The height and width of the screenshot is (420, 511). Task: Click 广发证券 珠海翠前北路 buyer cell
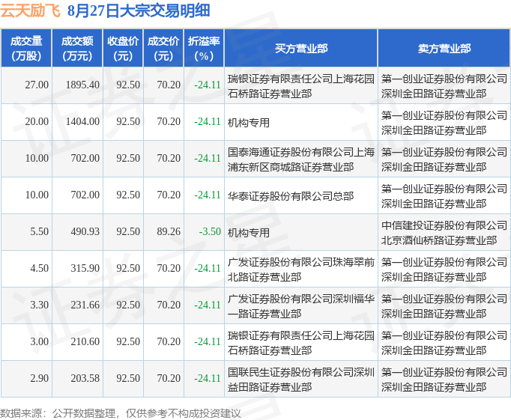[300, 270]
